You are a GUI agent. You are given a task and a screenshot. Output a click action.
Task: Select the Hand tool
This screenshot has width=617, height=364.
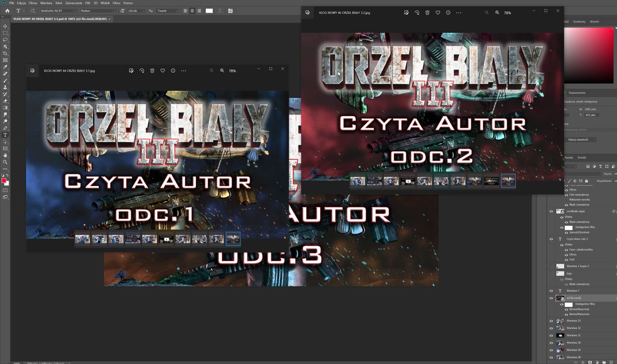click(x=5, y=155)
